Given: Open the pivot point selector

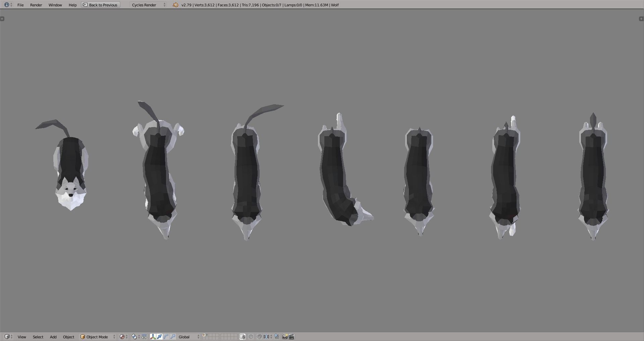Looking at the screenshot, I should click(136, 337).
